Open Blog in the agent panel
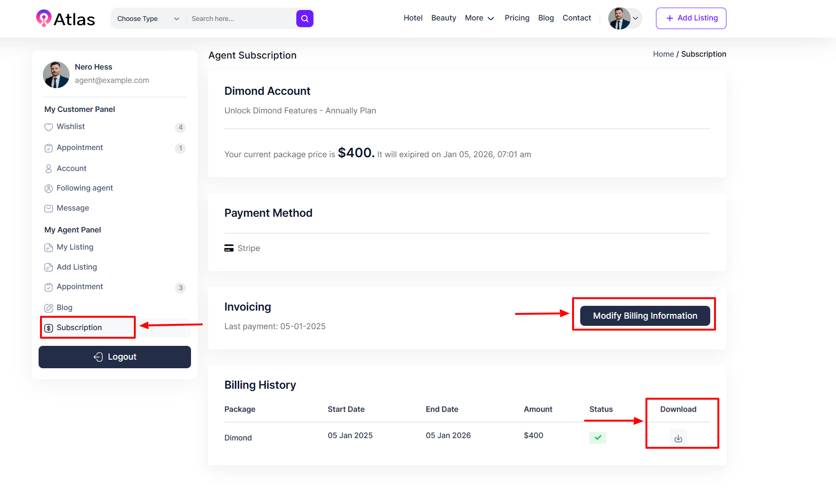 [64, 308]
